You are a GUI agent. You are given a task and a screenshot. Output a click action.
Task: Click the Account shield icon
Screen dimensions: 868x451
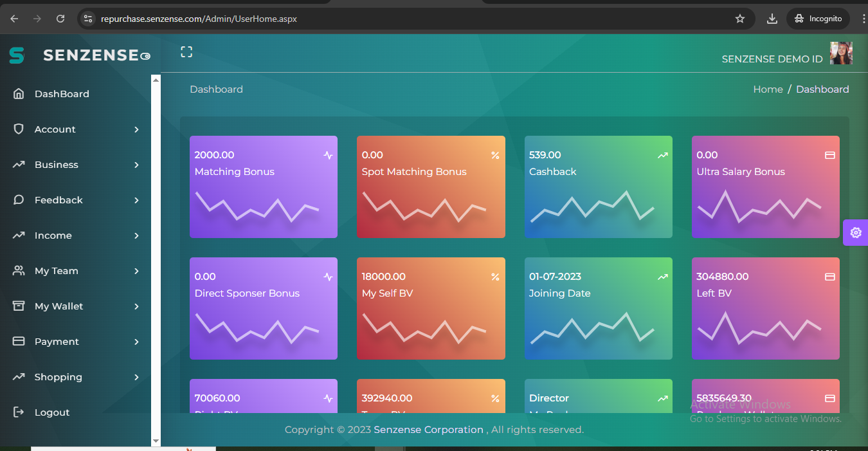pos(19,129)
